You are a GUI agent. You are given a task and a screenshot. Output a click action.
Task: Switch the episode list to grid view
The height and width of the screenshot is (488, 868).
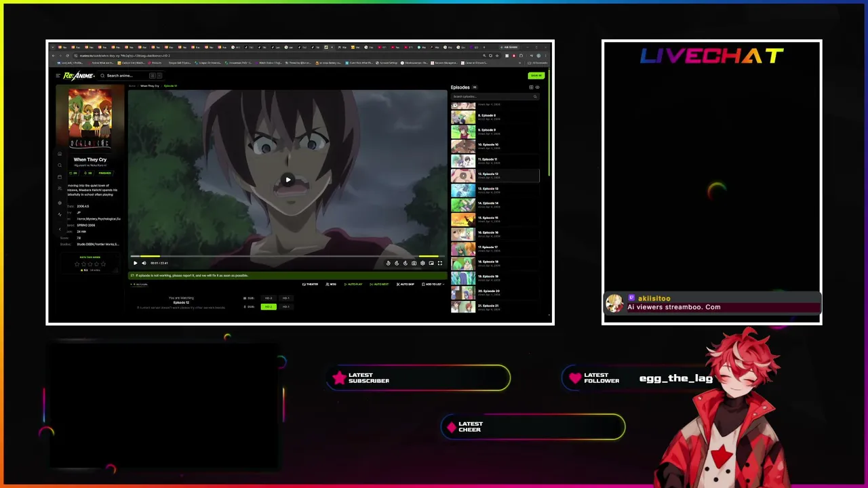pos(531,87)
